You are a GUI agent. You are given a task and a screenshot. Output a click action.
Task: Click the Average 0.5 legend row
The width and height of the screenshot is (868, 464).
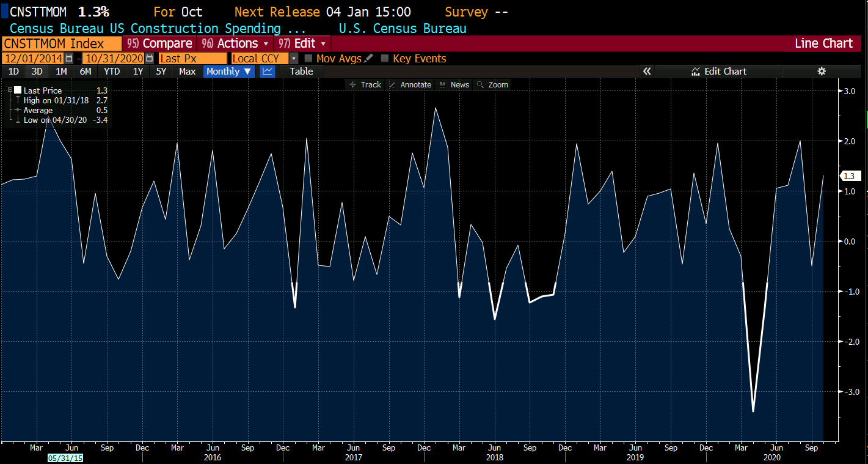coord(61,110)
